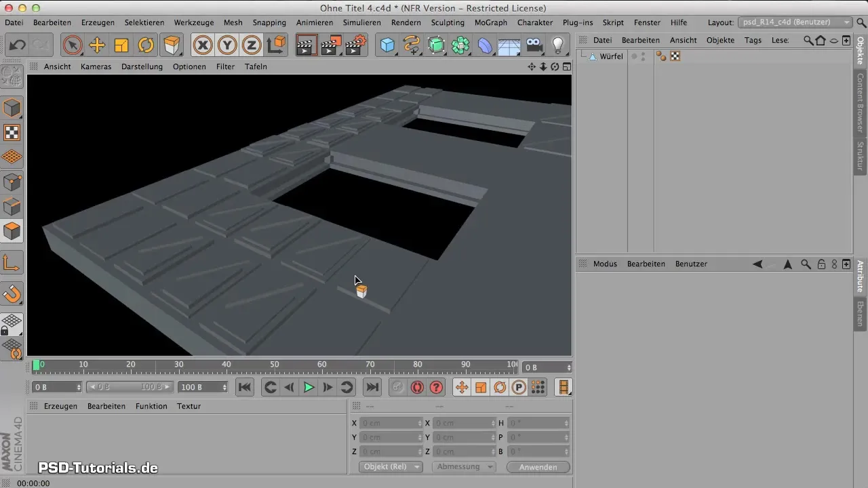Open the render settings icon
Screen dimensions: 868x488
coord(356,45)
